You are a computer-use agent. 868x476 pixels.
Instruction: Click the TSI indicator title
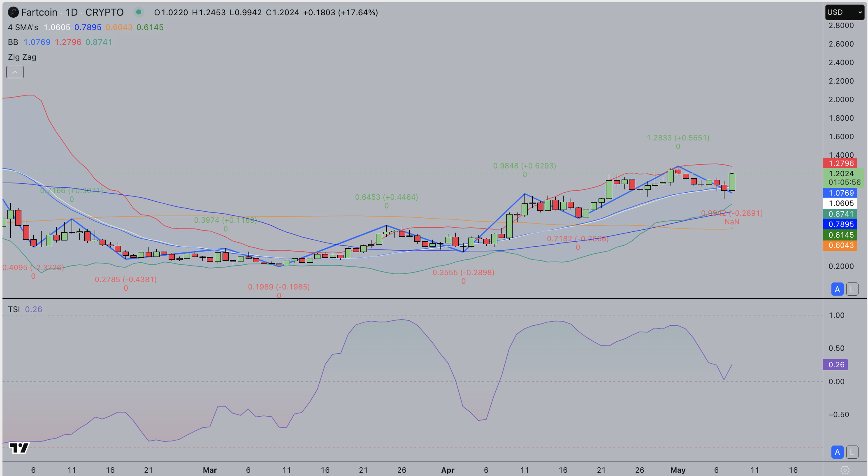pos(14,309)
